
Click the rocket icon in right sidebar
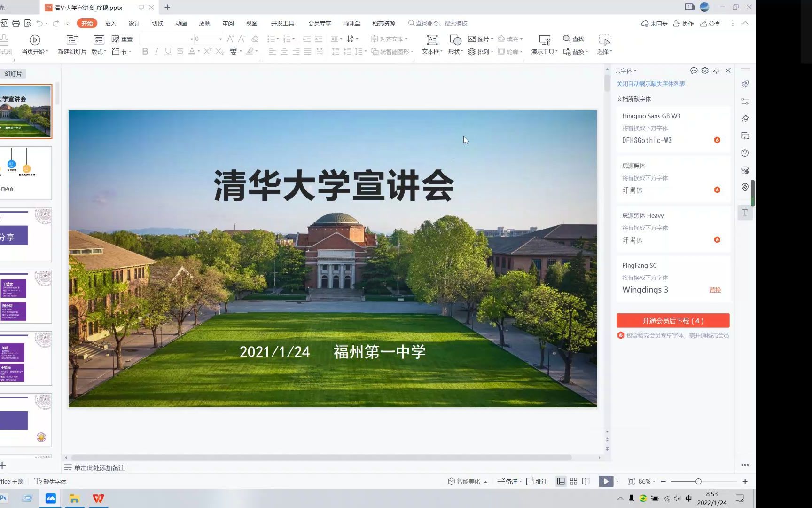pyautogui.click(x=745, y=84)
